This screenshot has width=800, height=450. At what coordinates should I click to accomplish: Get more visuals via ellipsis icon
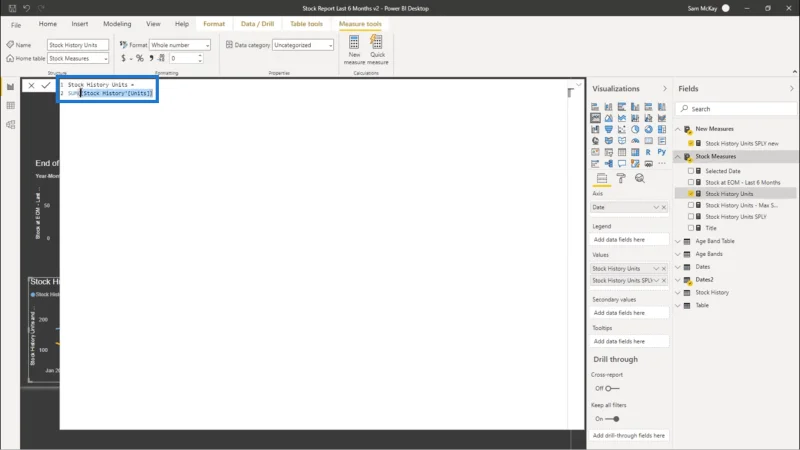click(662, 164)
